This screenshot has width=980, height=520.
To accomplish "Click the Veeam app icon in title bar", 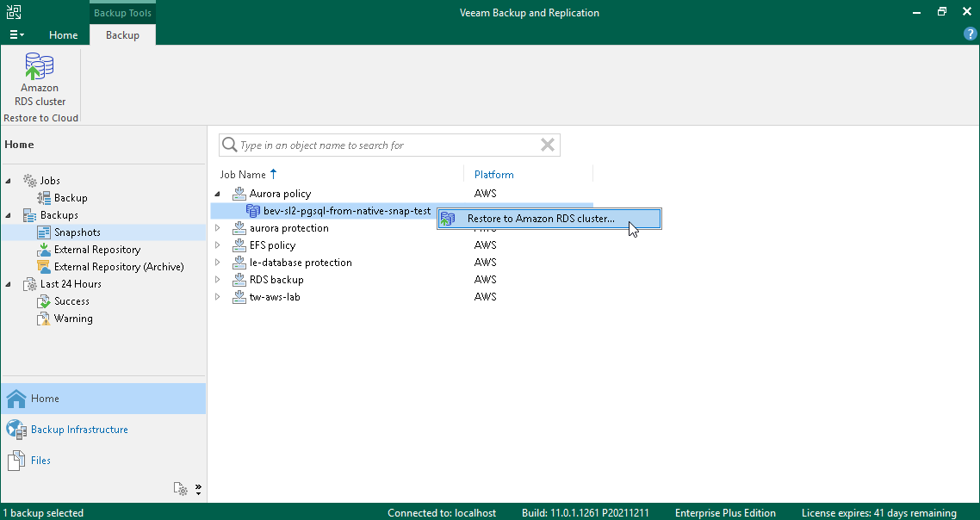I will tap(14, 12).
